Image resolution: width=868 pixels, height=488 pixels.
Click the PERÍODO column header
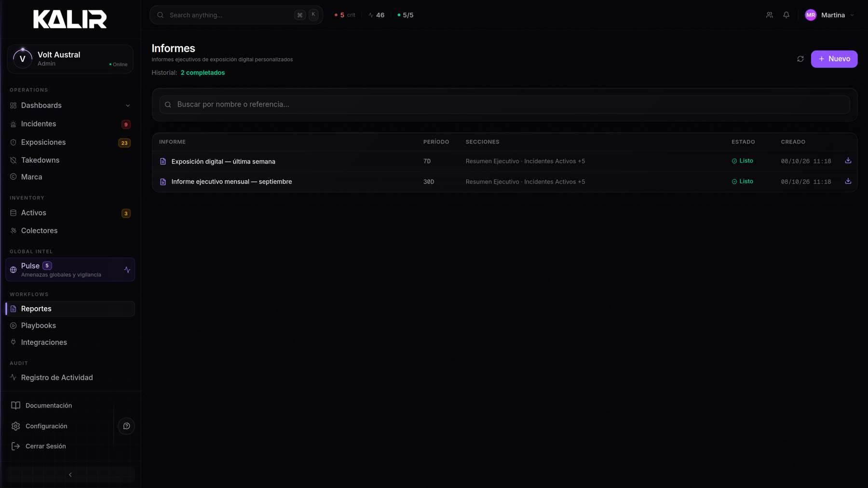(436, 142)
